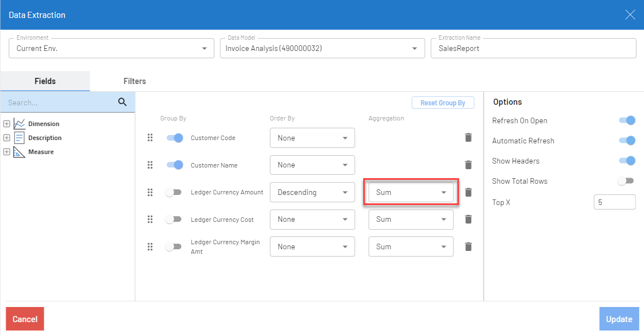
Task: Enable Group By for Ledger Currency Cost
Action: pyautogui.click(x=174, y=219)
